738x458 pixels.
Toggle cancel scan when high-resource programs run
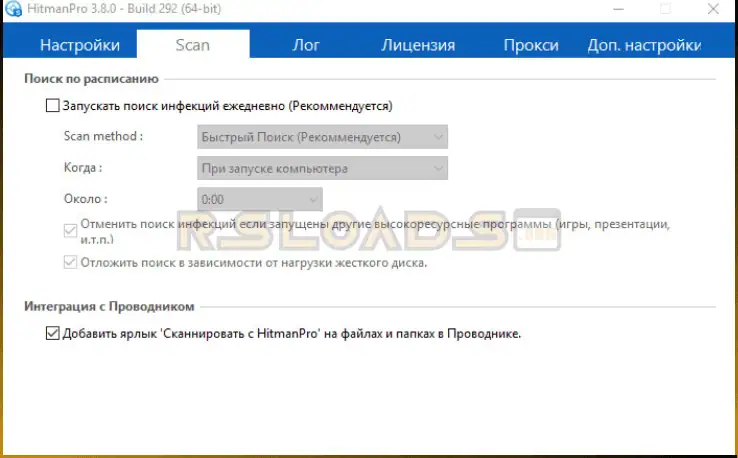tap(71, 231)
